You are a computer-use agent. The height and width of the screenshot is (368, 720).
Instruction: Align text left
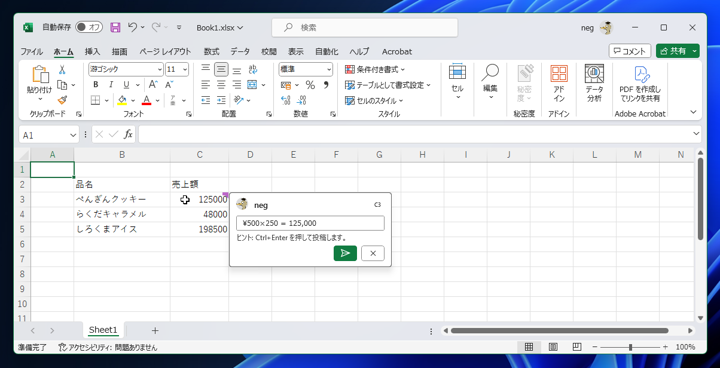click(206, 85)
